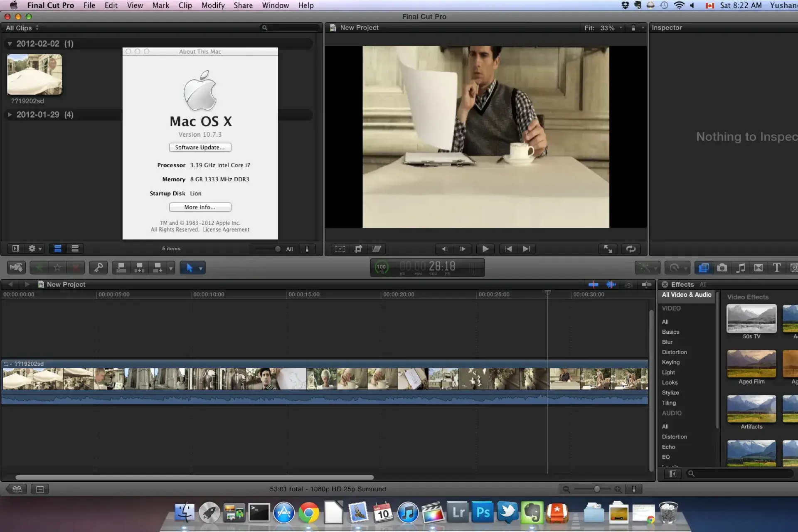The height and width of the screenshot is (532, 798).
Task: Open Event Browser gear action menu
Action: coord(35,249)
